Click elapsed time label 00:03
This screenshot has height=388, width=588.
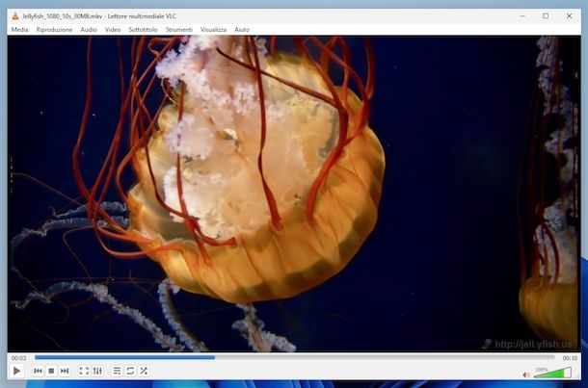click(x=18, y=358)
